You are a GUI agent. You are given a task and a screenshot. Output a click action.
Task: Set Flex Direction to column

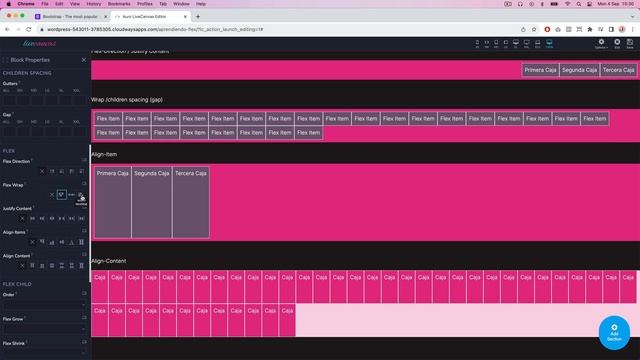coord(71,171)
